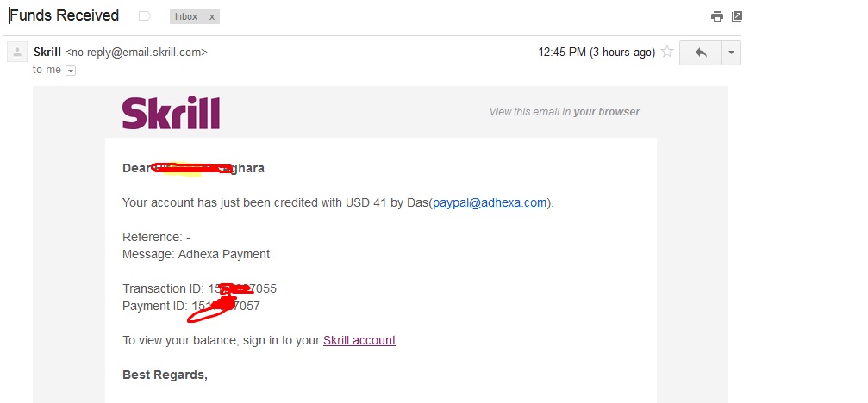Print the Funds Received email
868x403 pixels.
[x=716, y=16]
